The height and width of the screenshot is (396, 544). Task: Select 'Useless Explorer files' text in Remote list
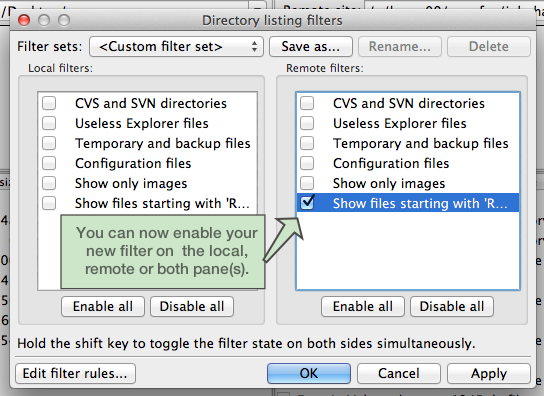click(x=400, y=124)
